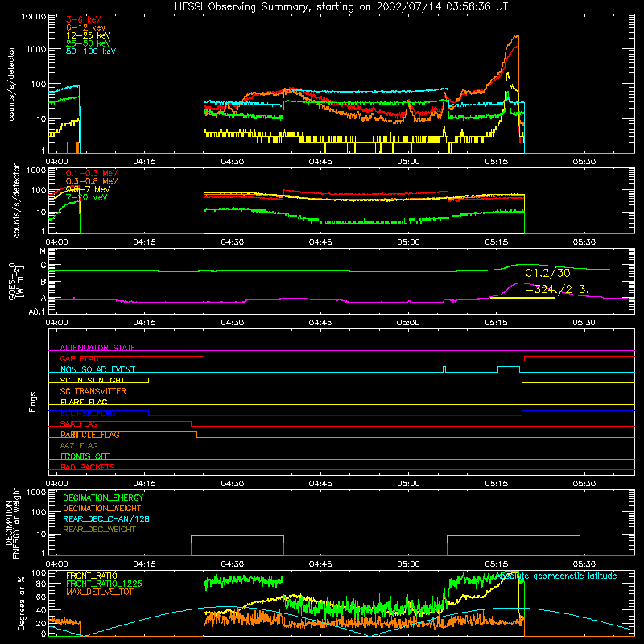The width and height of the screenshot is (644, 644).
Task: Select the A0.1 tick label on GOES axis
Action: click(x=37, y=312)
